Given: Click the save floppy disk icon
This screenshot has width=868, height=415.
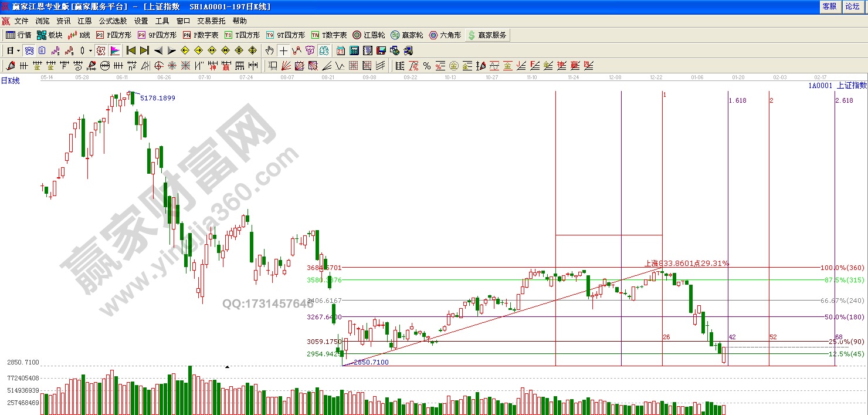Looking at the screenshot, I should pyautogui.click(x=381, y=50).
